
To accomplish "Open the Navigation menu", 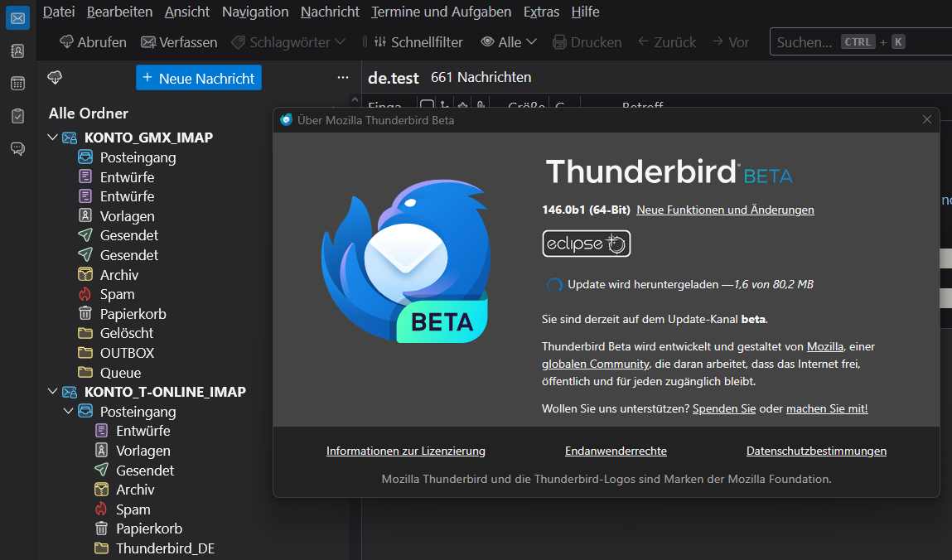I will (x=255, y=12).
